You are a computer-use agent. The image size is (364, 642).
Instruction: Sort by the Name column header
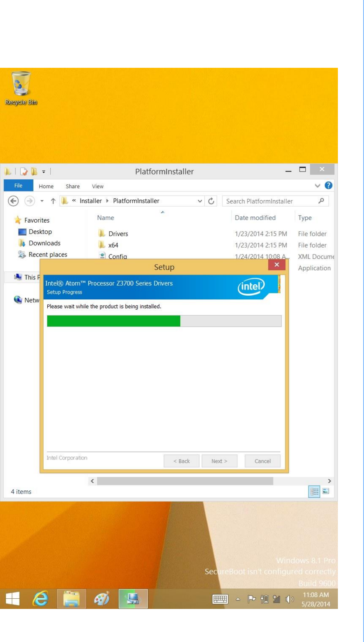[106, 218]
